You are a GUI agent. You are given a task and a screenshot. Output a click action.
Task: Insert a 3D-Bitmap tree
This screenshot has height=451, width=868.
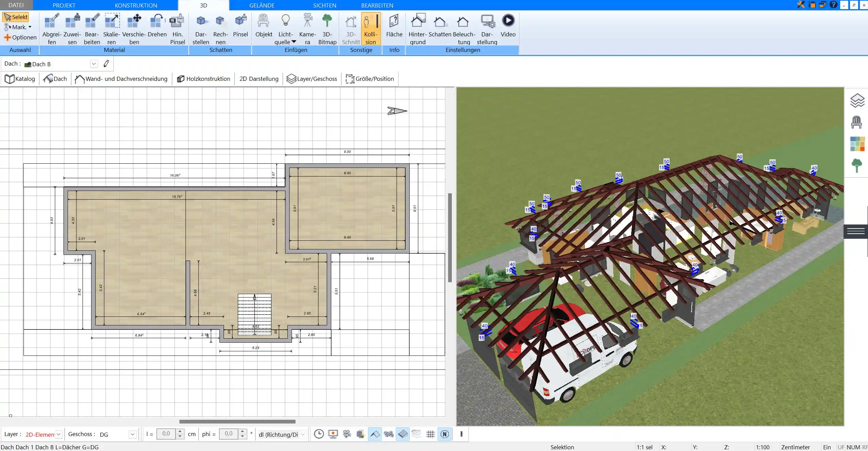(327, 29)
